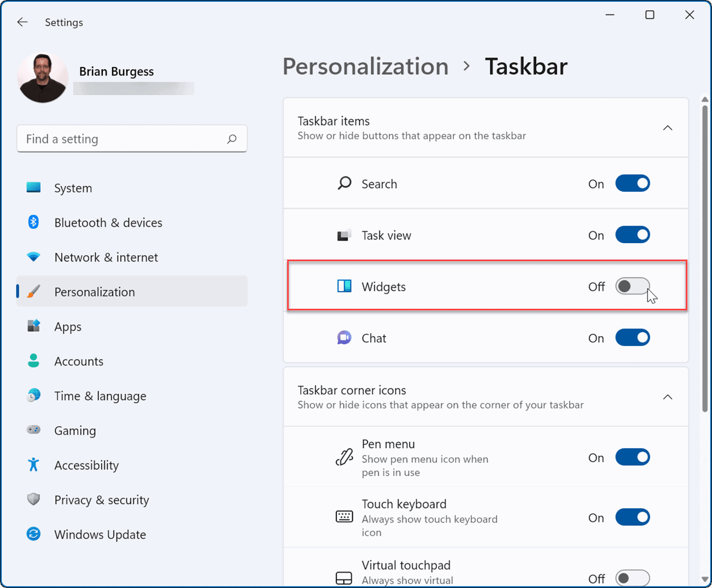Screen dimensions: 712x588
Task: Click the back arrow button
Action: coord(22,22)
